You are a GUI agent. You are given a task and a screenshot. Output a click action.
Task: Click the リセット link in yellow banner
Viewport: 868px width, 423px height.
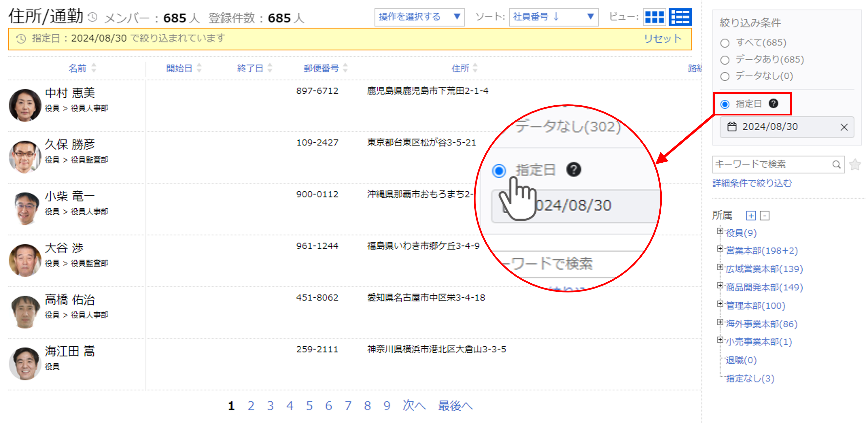pyautogui.click(x=662, y=39)
